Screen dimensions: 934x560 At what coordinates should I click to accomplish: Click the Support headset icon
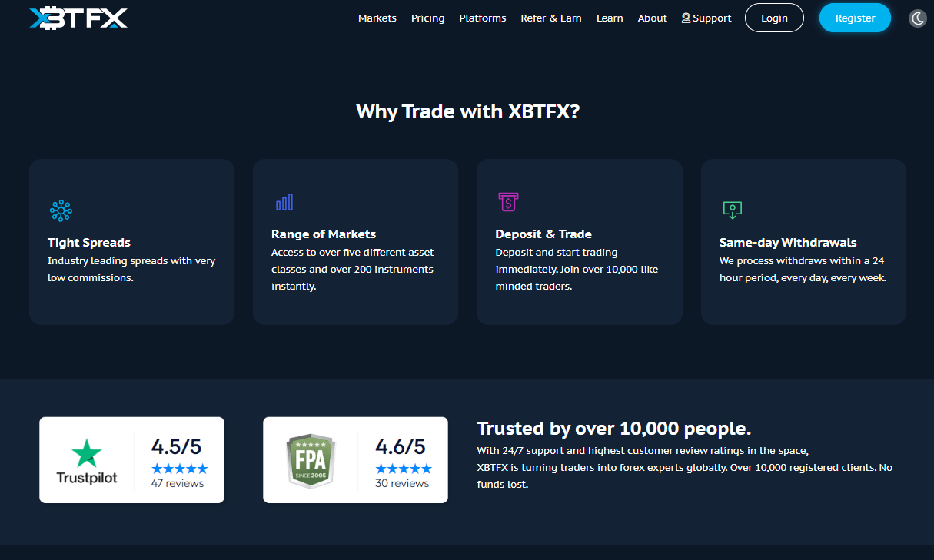(x=684, y=18)
